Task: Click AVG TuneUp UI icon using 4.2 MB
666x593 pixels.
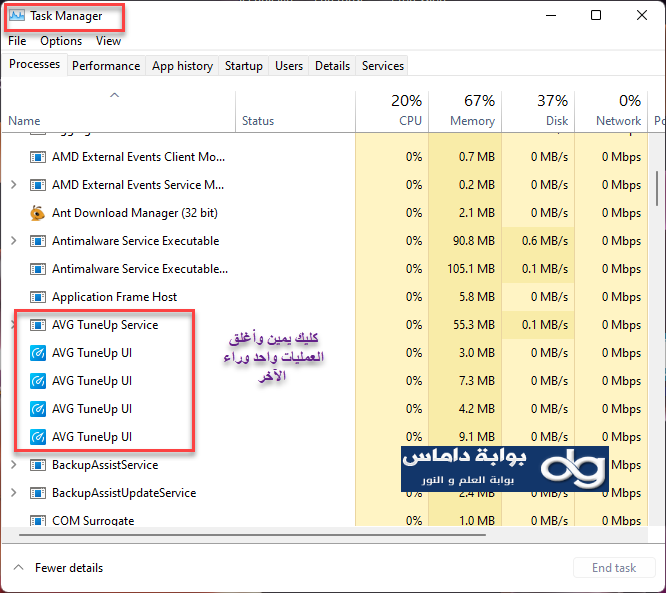Action: tap(38, 409)
